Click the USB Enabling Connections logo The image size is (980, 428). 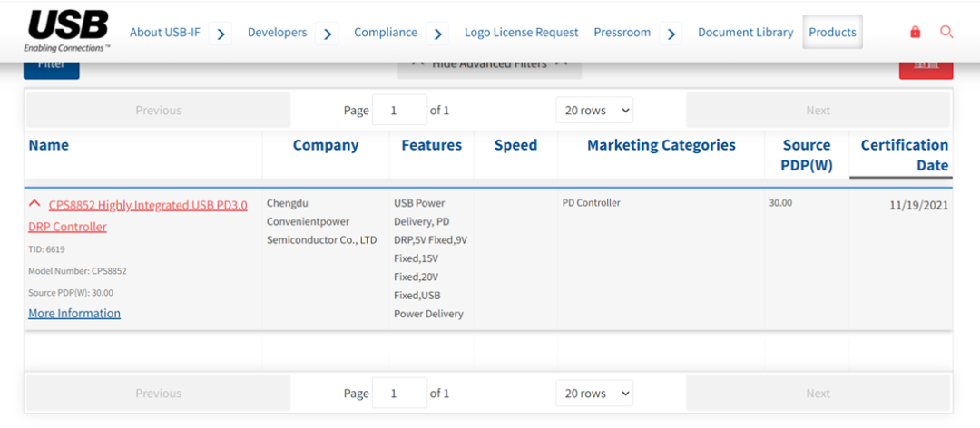click(68, 31)
